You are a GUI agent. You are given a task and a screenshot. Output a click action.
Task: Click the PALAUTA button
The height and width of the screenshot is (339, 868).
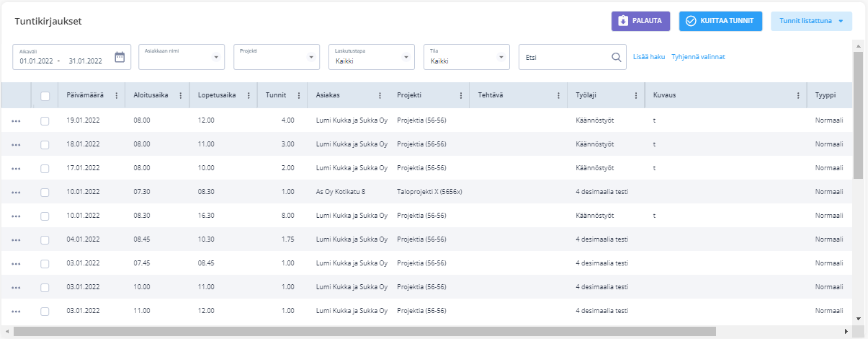tap(641, 21)
